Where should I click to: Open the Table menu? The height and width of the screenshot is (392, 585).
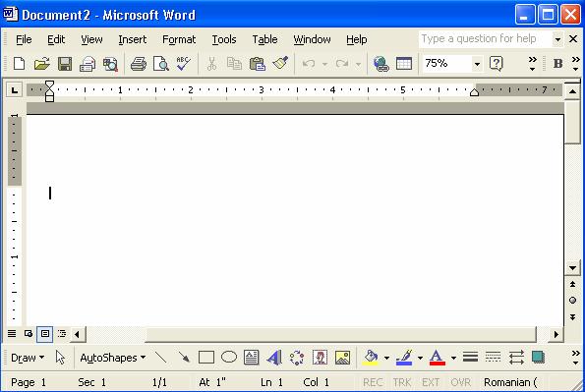264,39
